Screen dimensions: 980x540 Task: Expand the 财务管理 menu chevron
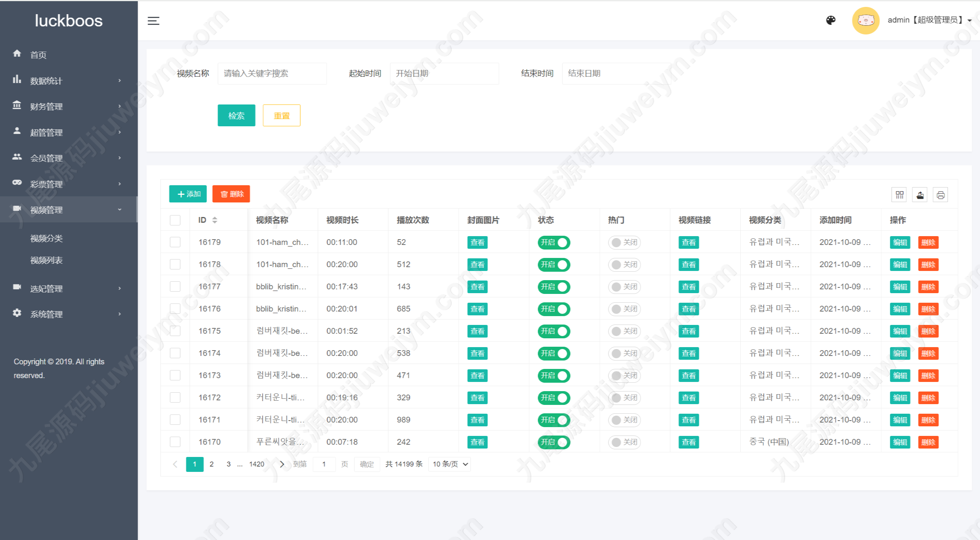coord(120,106)
